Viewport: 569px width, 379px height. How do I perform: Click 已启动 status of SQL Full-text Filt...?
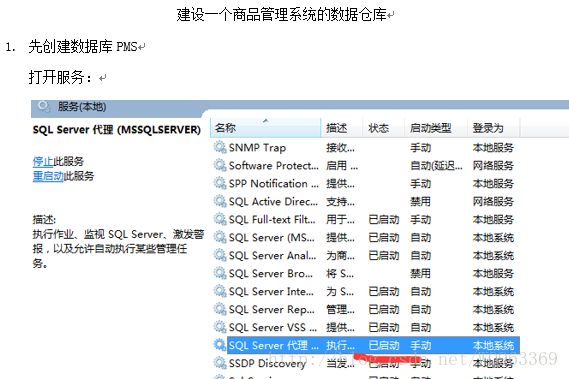click(384, 220)
